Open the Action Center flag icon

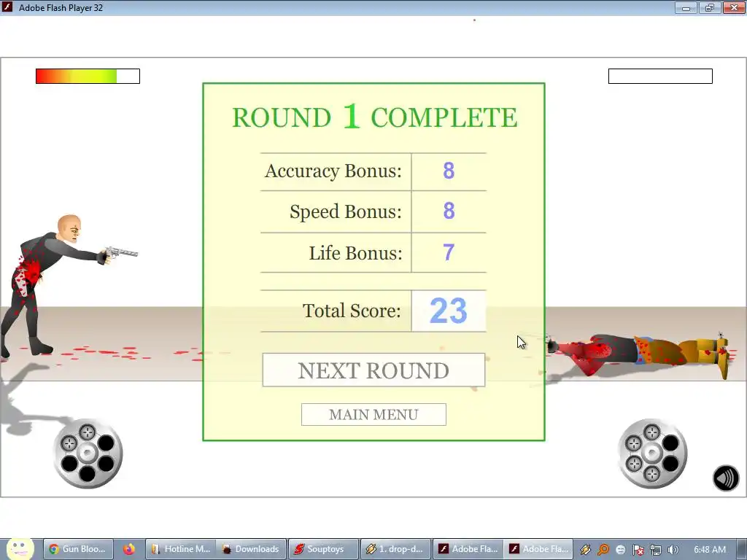[638, 550]
